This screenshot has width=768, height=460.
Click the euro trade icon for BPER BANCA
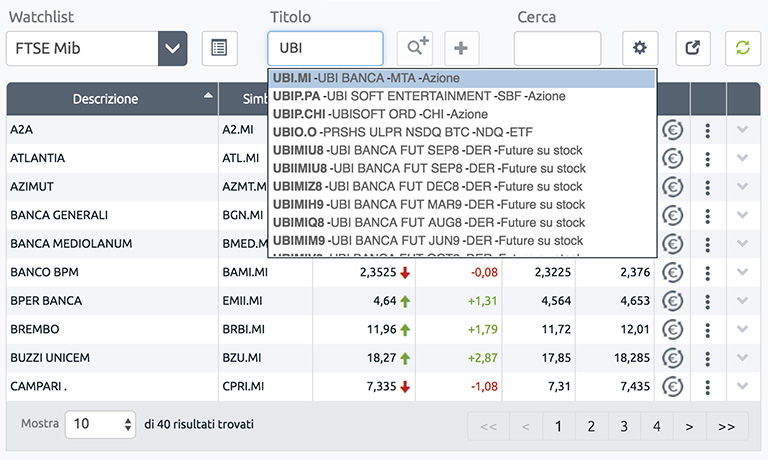pyautogui.click(x=672, y=301)
